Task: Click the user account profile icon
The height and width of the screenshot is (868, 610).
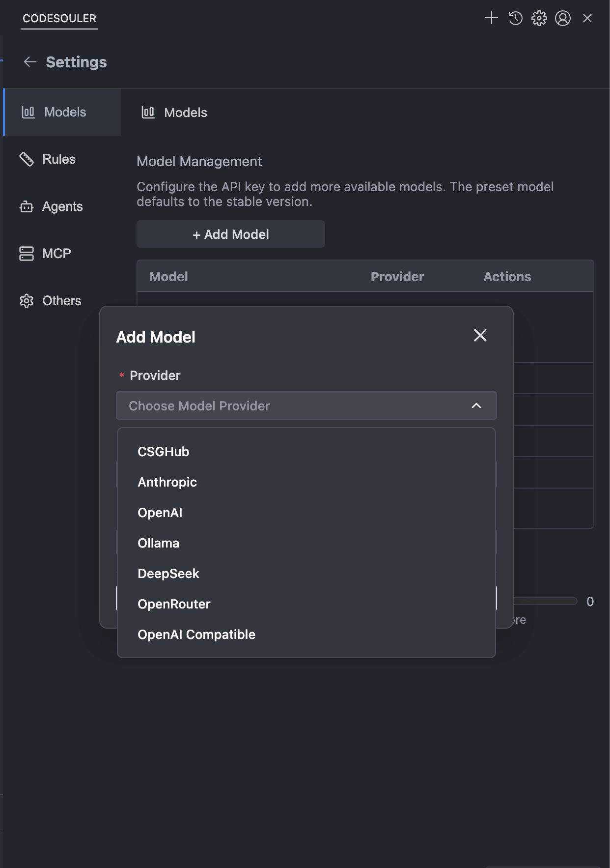Action: [x=563, y=18]
